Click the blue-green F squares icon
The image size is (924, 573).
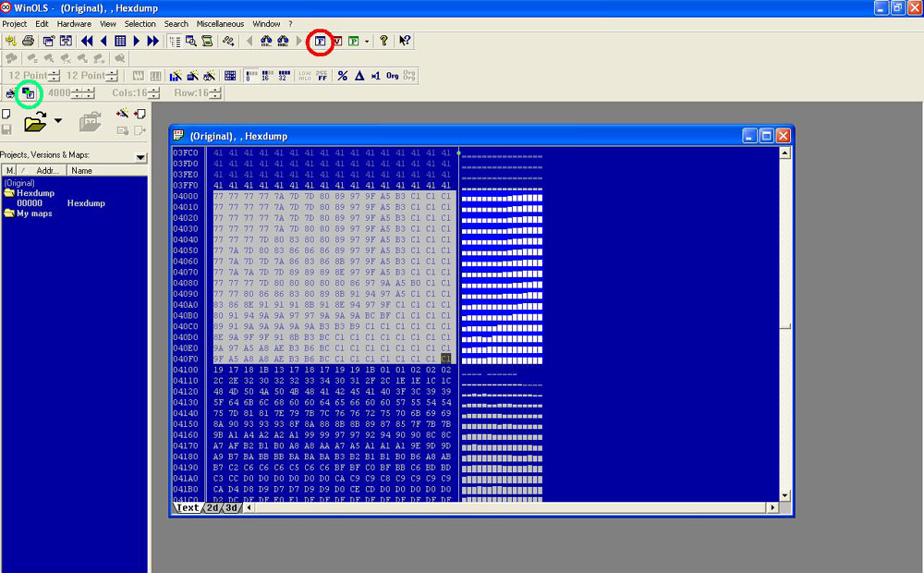[29, 93]
